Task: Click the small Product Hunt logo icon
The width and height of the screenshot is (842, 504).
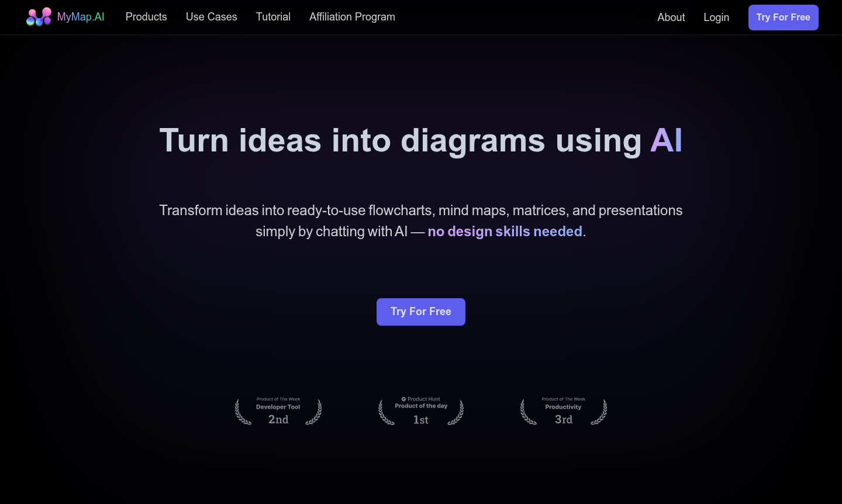Action: (x=403, y=399)
